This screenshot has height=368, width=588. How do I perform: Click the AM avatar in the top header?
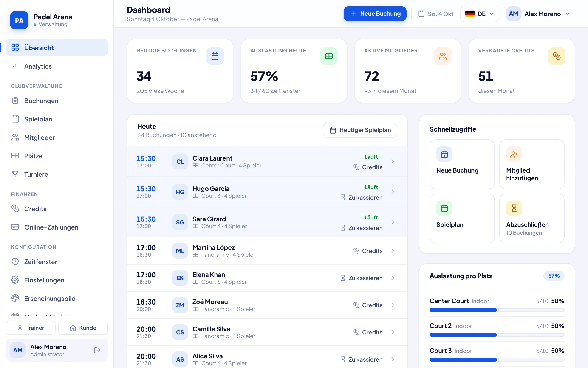coord(513,14)
